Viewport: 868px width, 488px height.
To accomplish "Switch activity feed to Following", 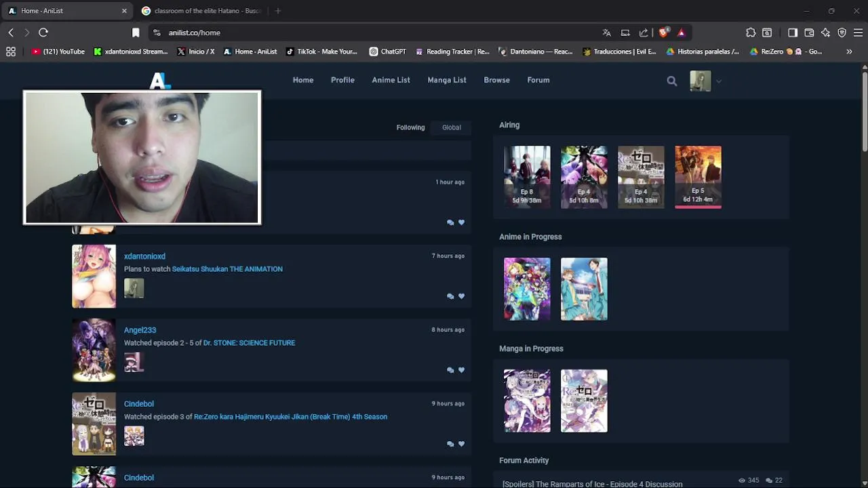I will [x=410, y=127].
